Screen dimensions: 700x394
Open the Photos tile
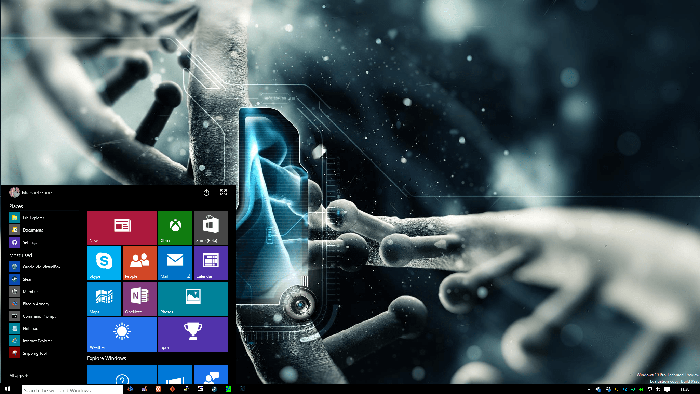[193, 299]
